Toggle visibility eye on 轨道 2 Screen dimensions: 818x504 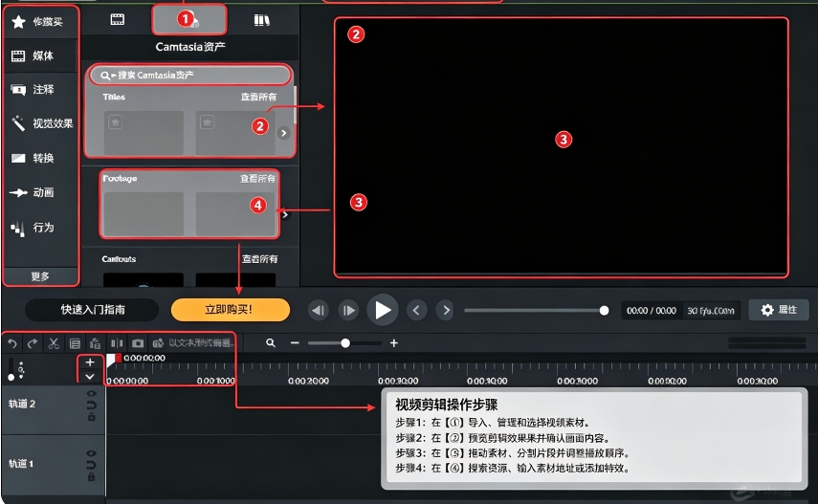pyautogui.click(x=91, y=394)
